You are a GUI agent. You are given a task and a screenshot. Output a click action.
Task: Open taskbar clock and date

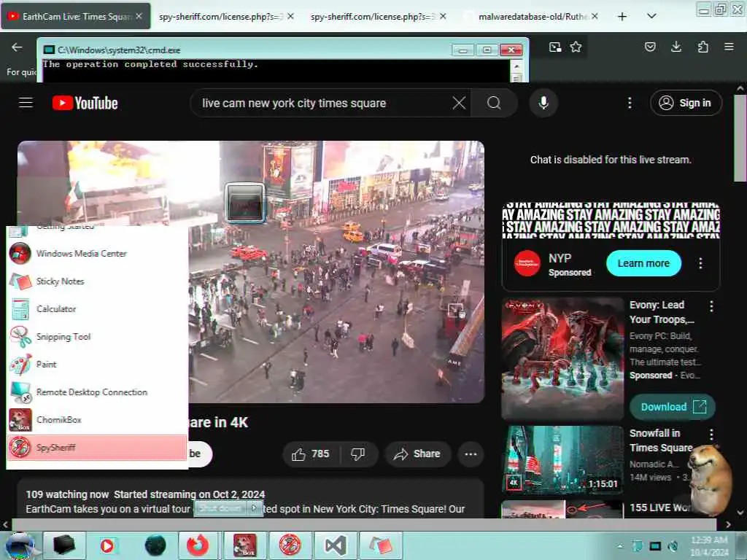pyautogui.click(x=709, y=545)
